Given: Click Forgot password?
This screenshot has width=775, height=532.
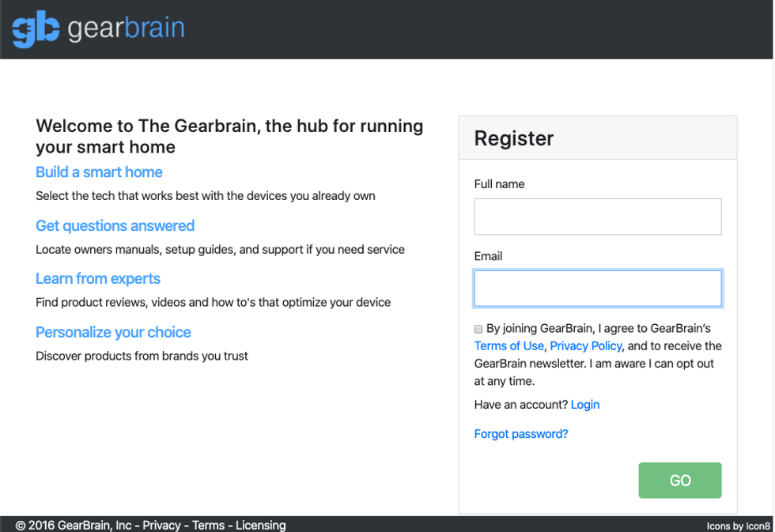Looking at the screenshot, I should (x=520, y=433).
